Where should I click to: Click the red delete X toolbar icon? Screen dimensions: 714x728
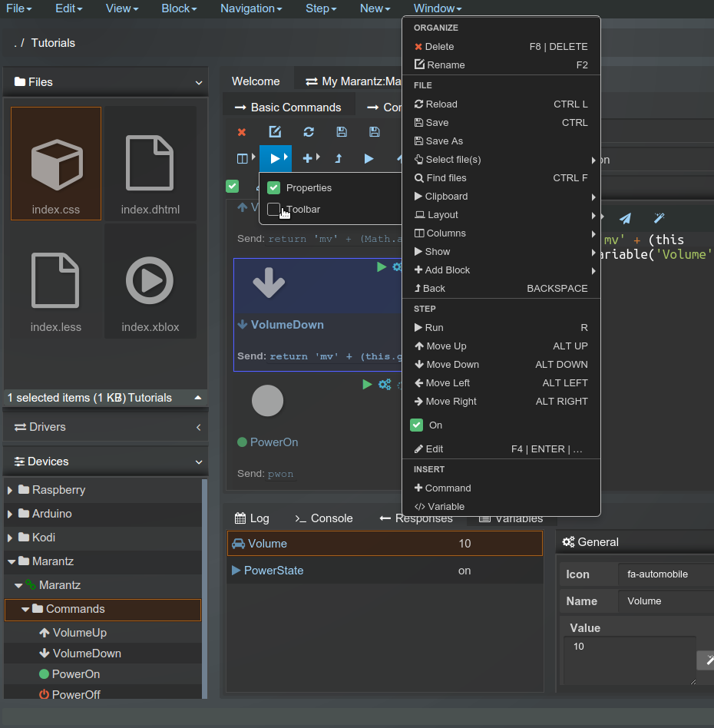(x=242, y=132)
